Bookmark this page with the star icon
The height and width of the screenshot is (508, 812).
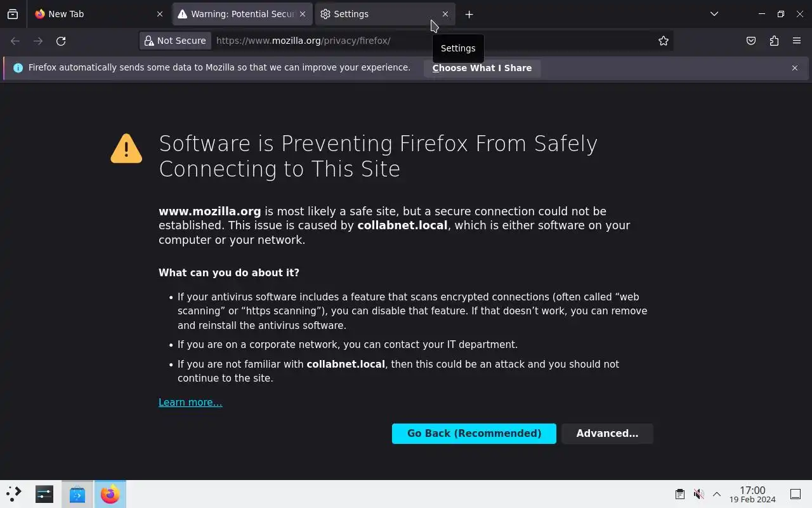[x=664, y=41]
